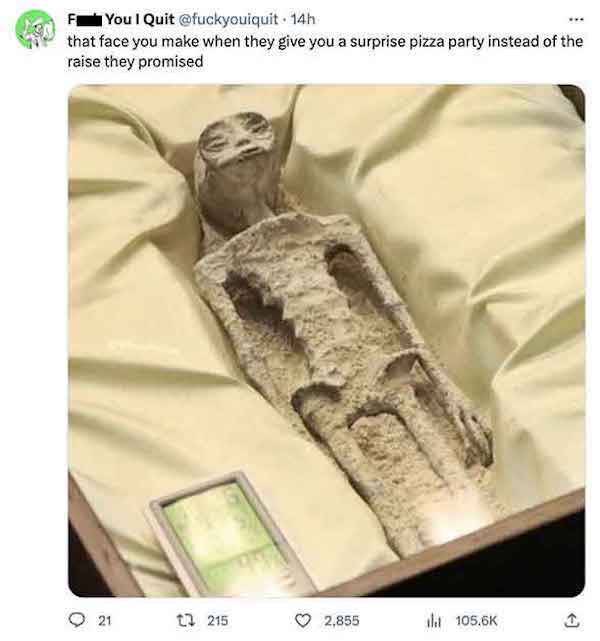Click the 105.6K views count

tap(476, 621)
